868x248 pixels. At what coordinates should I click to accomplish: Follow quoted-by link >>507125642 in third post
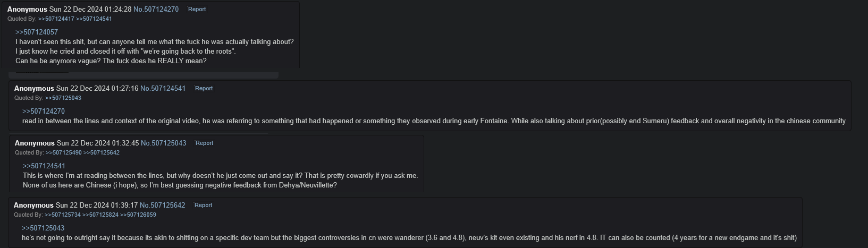102,153
